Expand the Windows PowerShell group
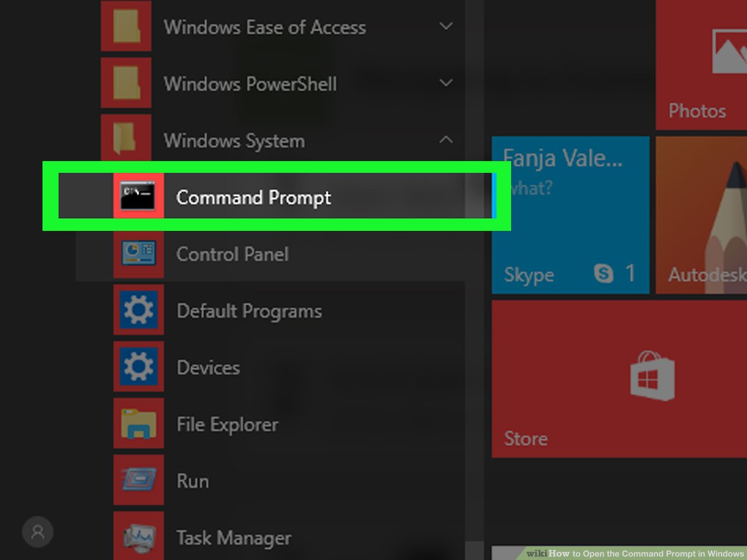This screenshot has height=560, width=747. pyautogui.click(x=446, y=83)
